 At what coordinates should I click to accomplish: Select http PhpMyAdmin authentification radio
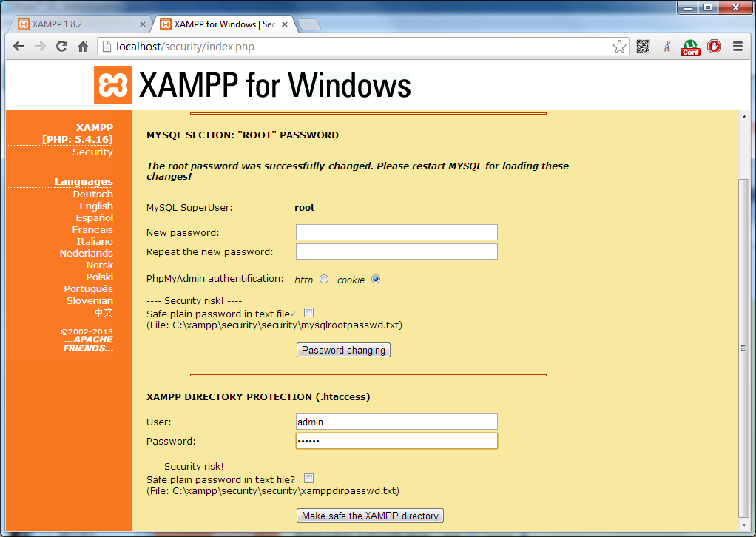[324, 279]
